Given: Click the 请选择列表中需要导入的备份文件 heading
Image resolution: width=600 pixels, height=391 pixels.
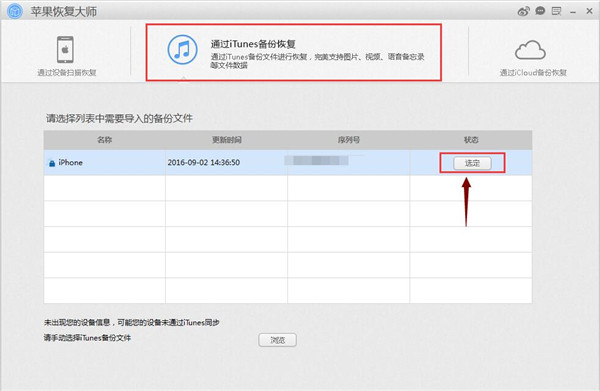Looking at the screenshot, I should pos(119,118).
